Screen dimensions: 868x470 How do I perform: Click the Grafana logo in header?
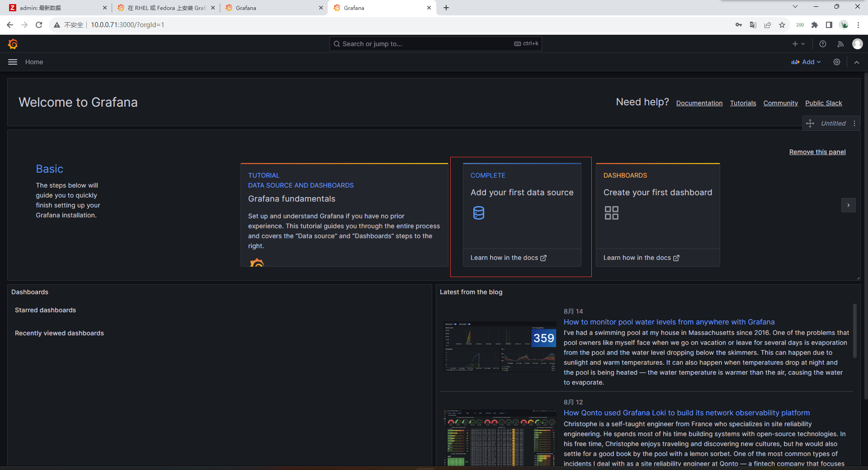coord(13,44)
